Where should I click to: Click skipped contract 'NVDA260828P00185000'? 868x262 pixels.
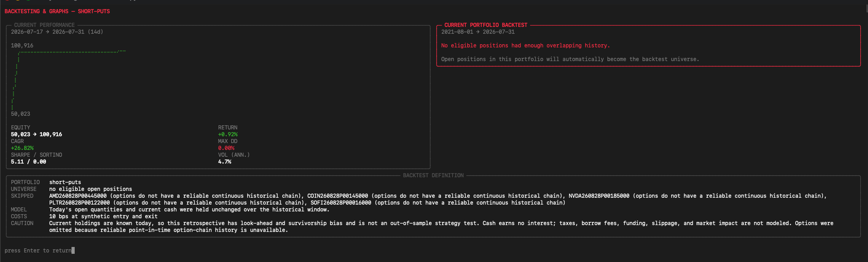point(599,196)
